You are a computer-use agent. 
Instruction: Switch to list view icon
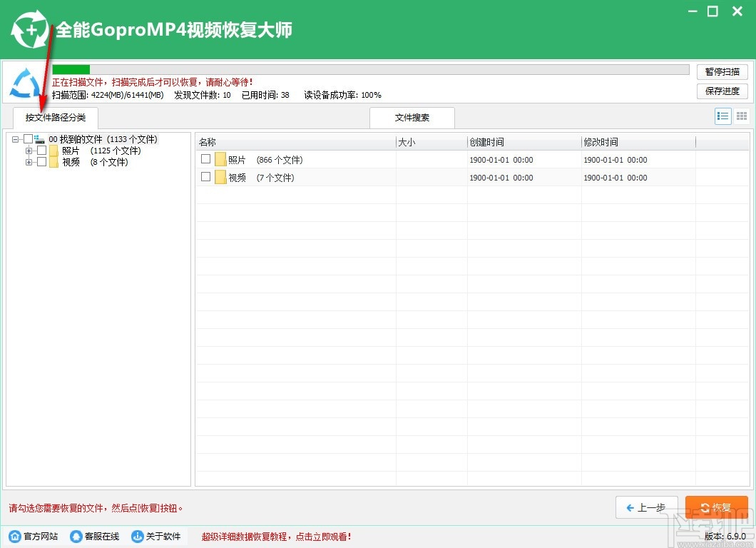tap(722, 116)
